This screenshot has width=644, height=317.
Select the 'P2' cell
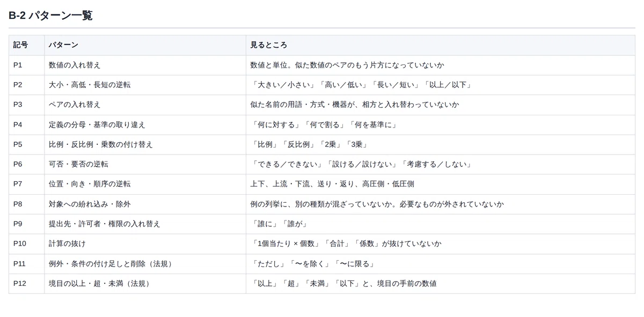(x=26, y=85)
